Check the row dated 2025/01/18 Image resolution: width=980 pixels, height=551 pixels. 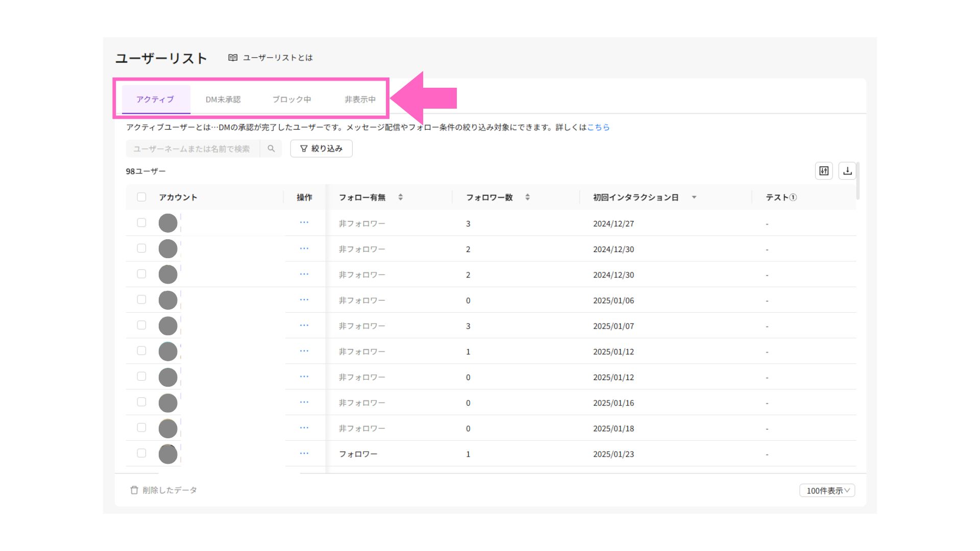pyautogui.click(x=141, y=428)
